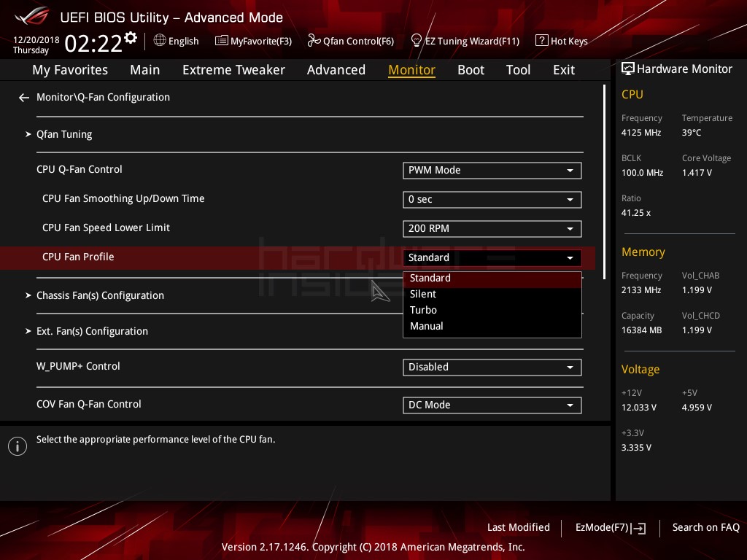Viewport: 747px width, 560px height.
Task: Select the Monitor tab
Action: (x=411, y=70)
